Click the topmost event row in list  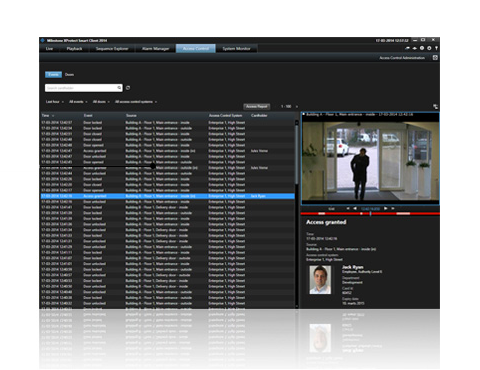coord(167,123)
